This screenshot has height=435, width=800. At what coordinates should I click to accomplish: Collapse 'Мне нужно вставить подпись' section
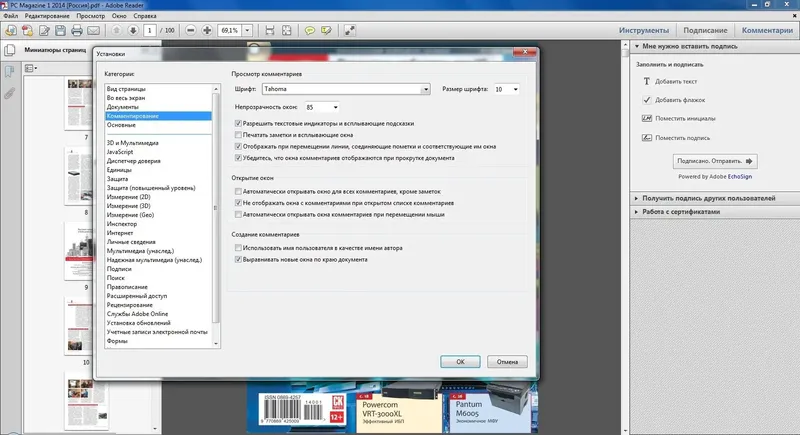click(637, 46)
